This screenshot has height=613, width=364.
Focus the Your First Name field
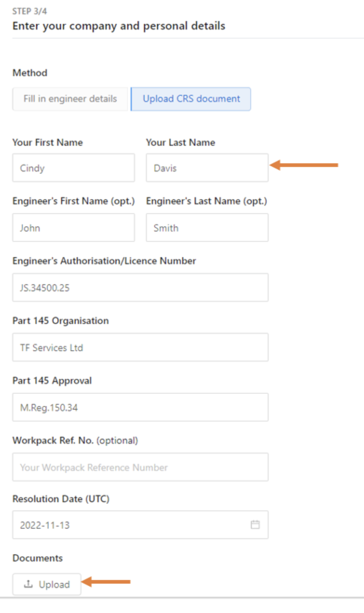(74, 168)
